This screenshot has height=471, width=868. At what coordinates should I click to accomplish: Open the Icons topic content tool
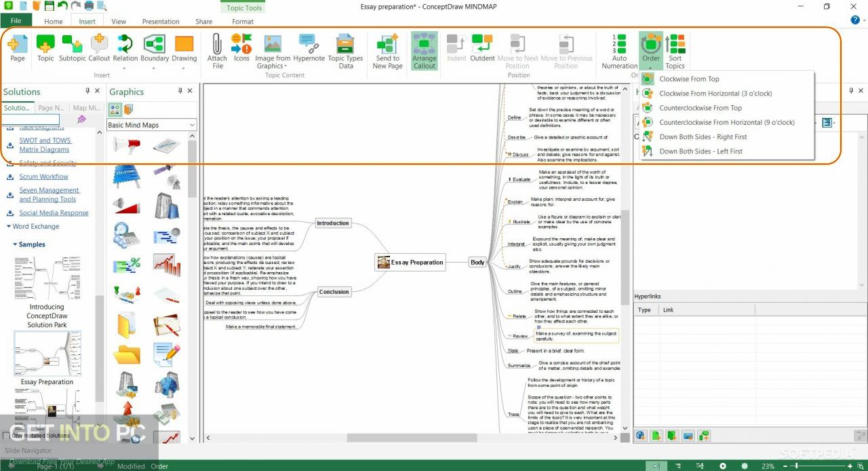click(x=241, y=48)
